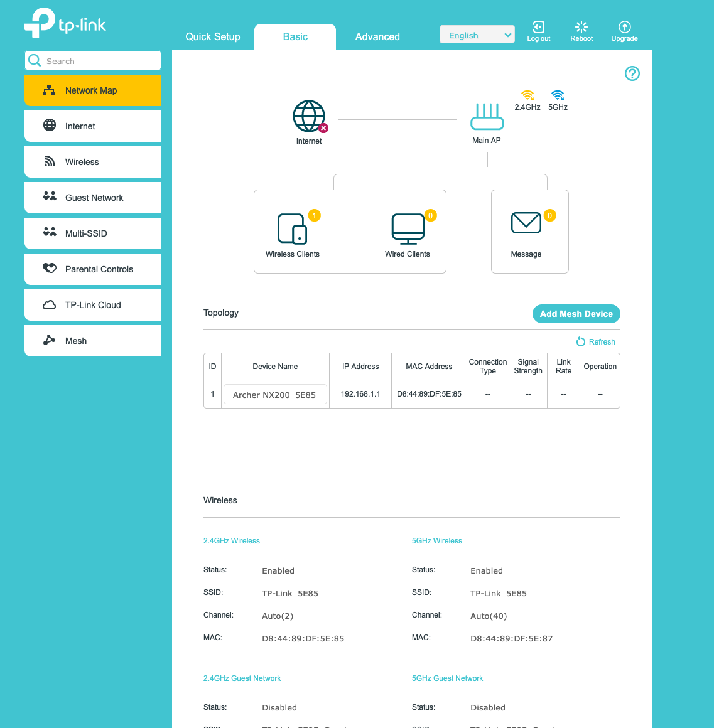This screenshot has height=728, width=714.
Task: Click the Upgrade icon
Action: [624, 27]
